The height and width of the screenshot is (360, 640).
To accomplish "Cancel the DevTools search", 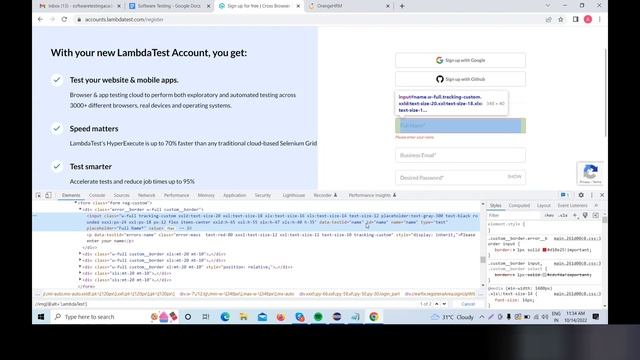I will tap(468, 304).
